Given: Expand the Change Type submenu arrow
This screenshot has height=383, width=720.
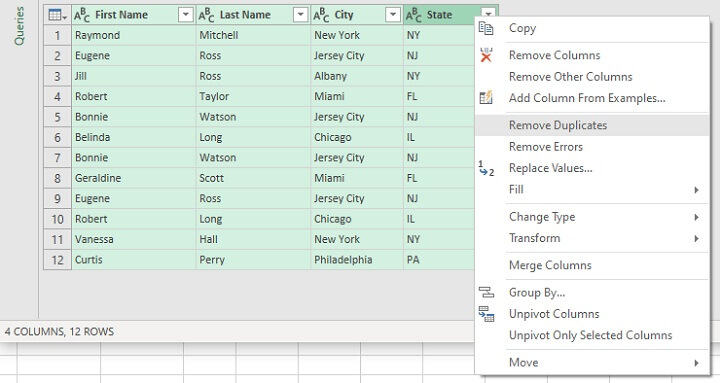Looking at the screenshot, I should point(696,217).
